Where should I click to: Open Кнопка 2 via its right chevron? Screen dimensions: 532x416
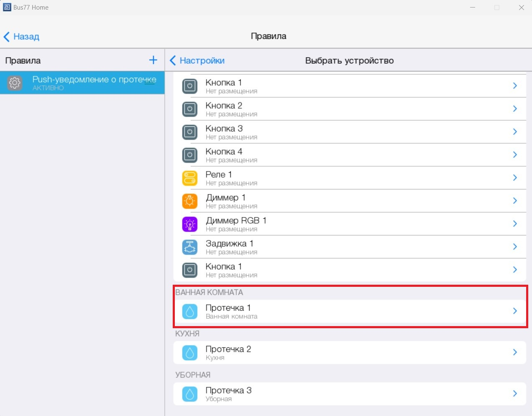coord(515,109)
